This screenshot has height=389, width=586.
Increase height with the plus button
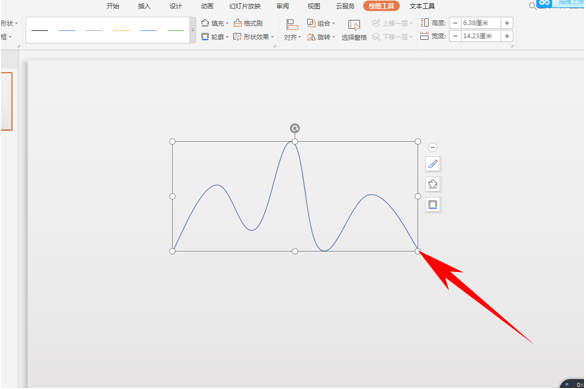(x=507, y=23)
